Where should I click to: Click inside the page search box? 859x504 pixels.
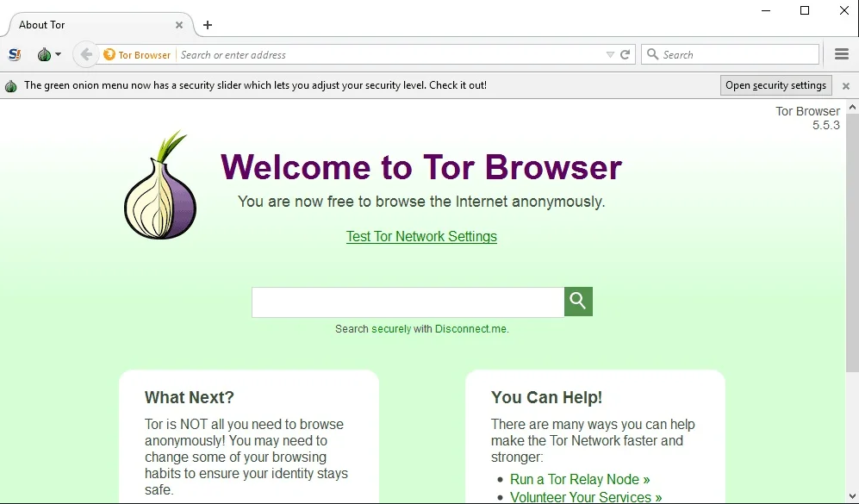pos(407,302)
